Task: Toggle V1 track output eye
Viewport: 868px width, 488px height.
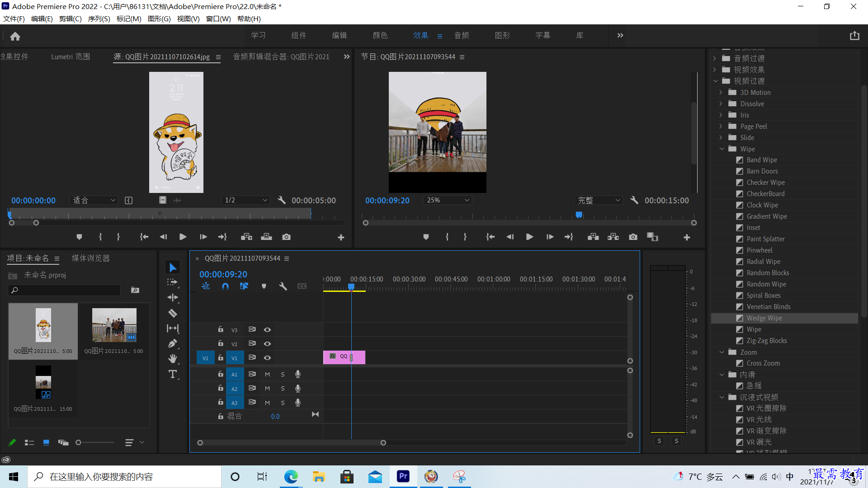Action: pyautogui.click(x=267, y=358)
